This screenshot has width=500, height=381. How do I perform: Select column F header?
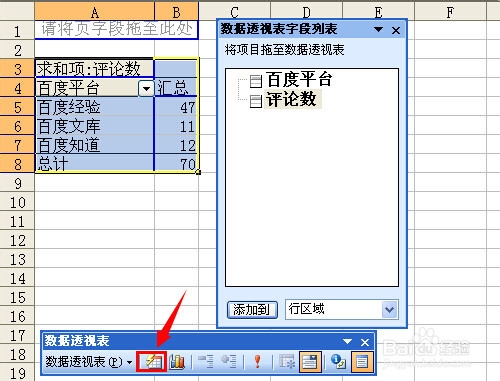click(x=450, y=12)
